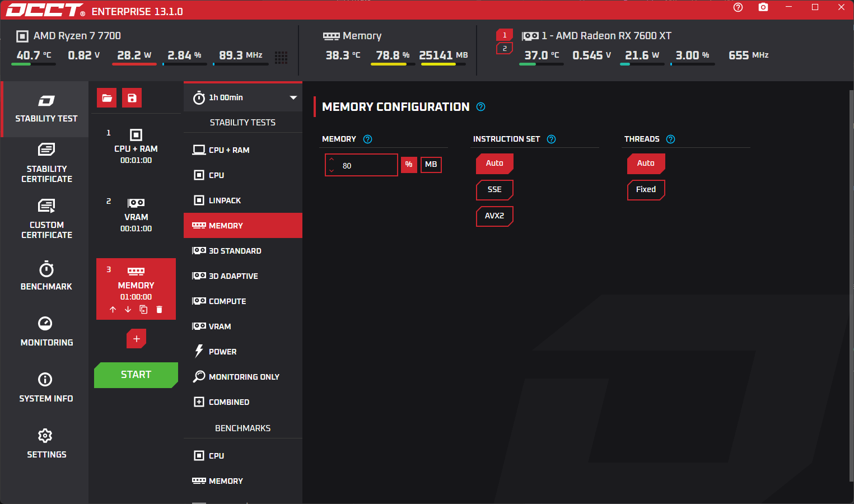Select the COMBINED test
854x504 pixels.
pos(243,402)
